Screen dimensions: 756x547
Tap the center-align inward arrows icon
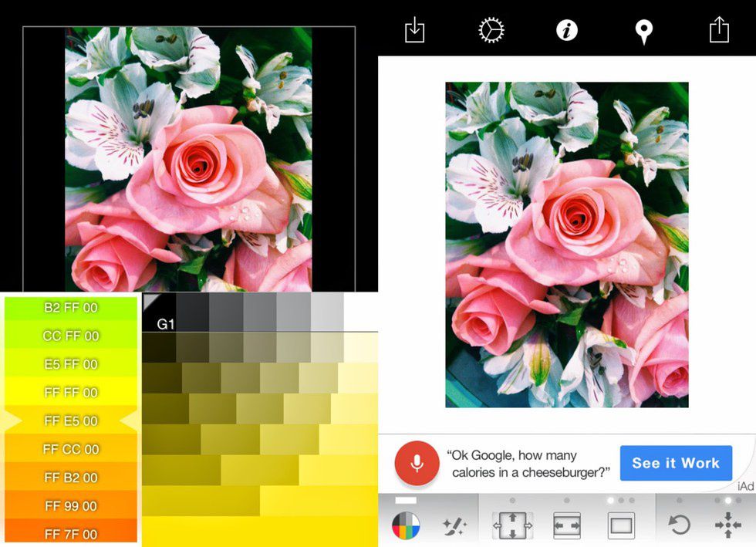tap(727, 526)
